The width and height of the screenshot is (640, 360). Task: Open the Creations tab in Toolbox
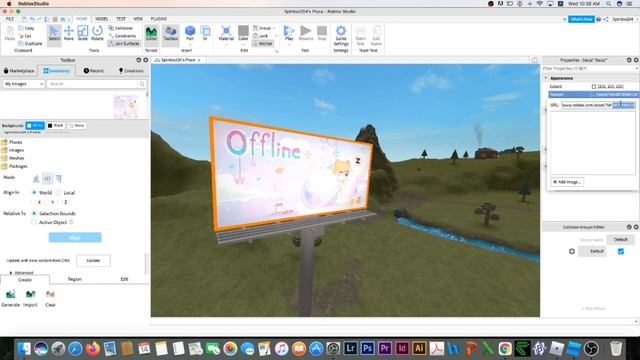click(x=131, y=71)
